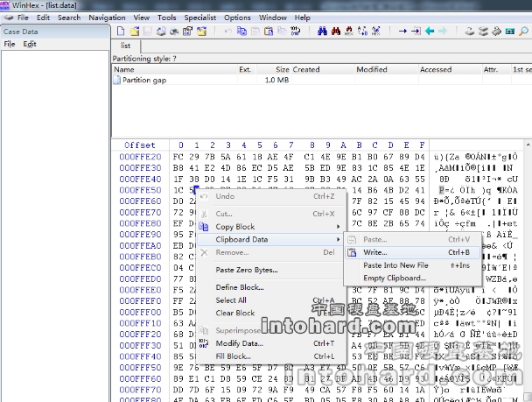Click the Go To Sector arrow icon
This screenshot has width=532, height=402.
click(x=416, y=32)
